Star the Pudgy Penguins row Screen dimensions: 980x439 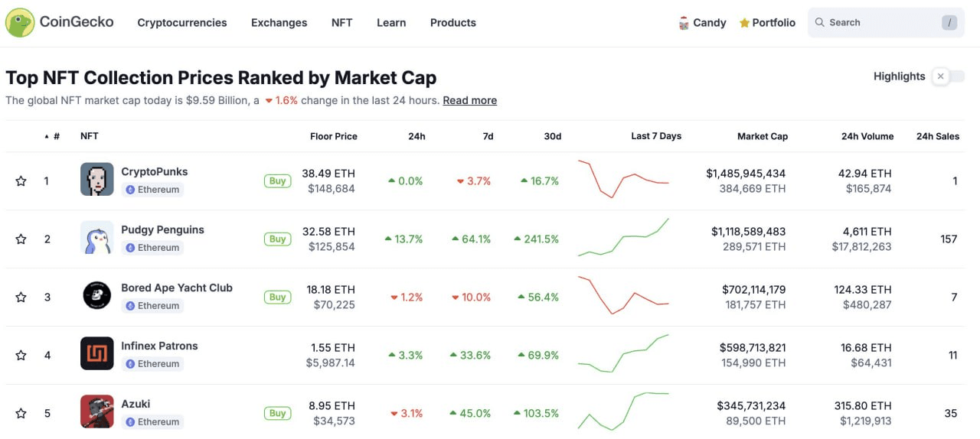tap(21, 239)
